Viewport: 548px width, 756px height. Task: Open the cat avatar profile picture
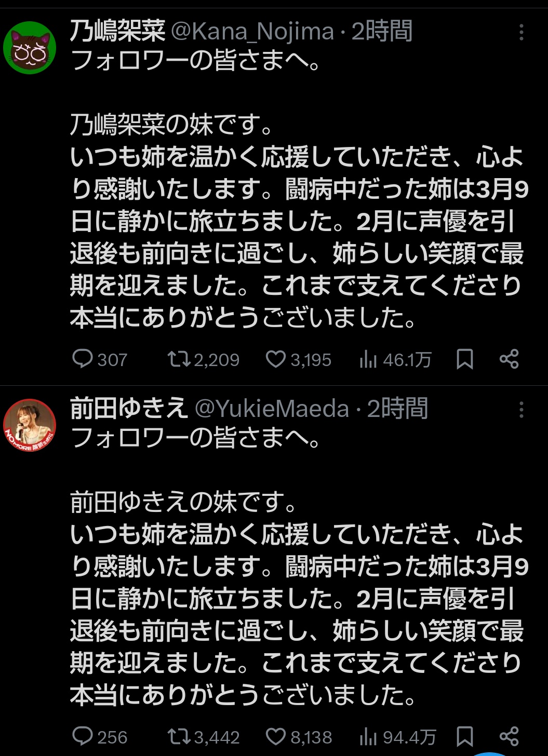coord(30,48)
